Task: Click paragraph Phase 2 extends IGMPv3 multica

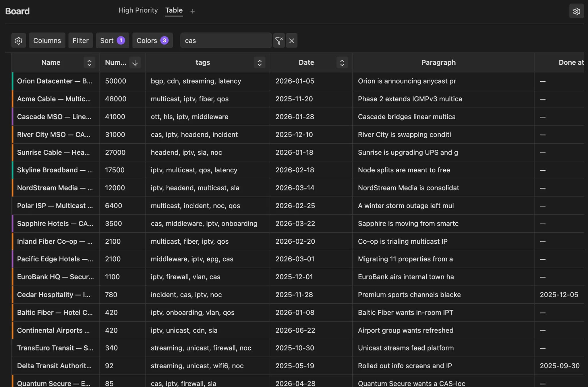Action: click(x=410, y=99)
